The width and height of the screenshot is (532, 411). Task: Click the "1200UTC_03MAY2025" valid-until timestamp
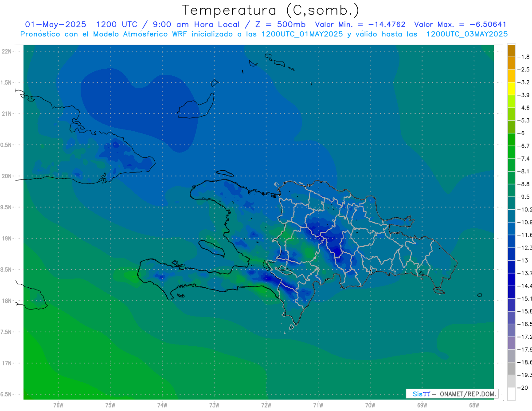(x=467, y=34)
